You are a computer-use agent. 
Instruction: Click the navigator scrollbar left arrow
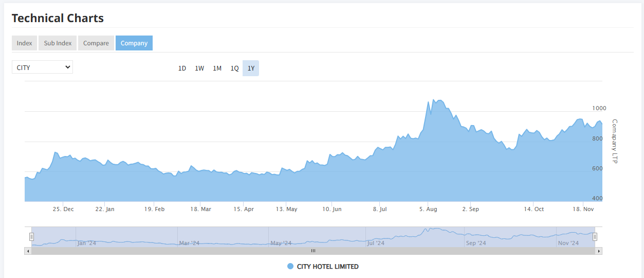[28, 251]
